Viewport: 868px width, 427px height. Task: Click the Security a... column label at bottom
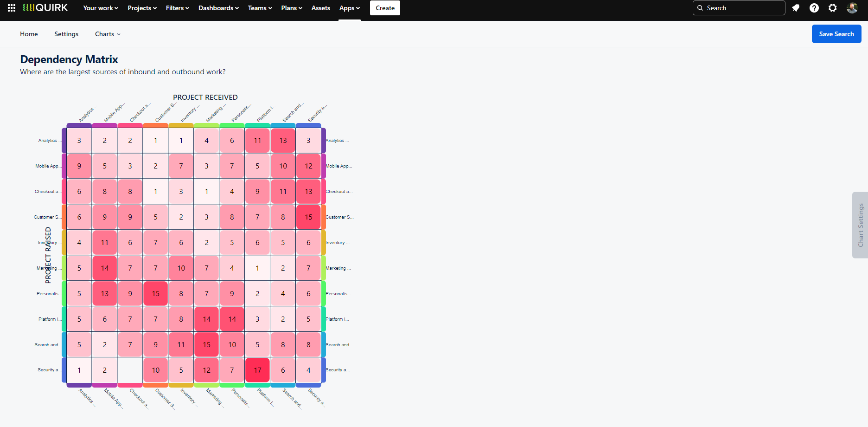click(317, 398)
